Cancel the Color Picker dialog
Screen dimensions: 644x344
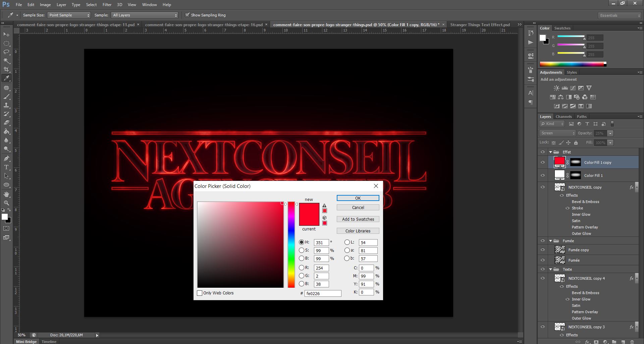[358, 207]
